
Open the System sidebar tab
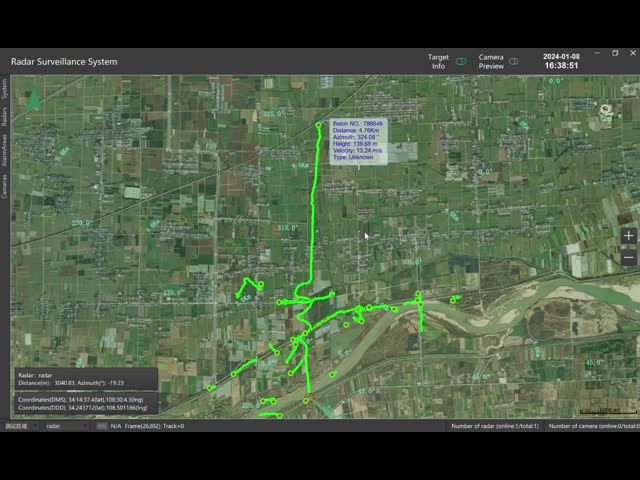click(4, 89)
